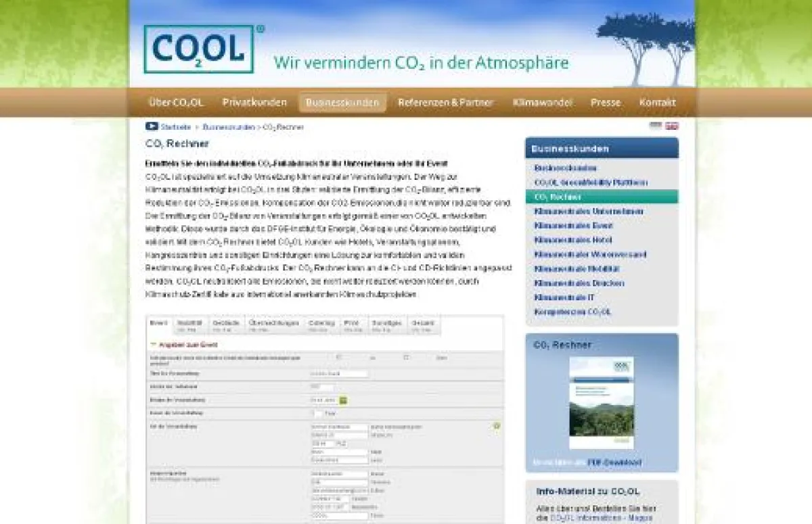Switch to the Gesamt tab
The height and width of the screenshot is (524, 812).
[x=422, y=325]
